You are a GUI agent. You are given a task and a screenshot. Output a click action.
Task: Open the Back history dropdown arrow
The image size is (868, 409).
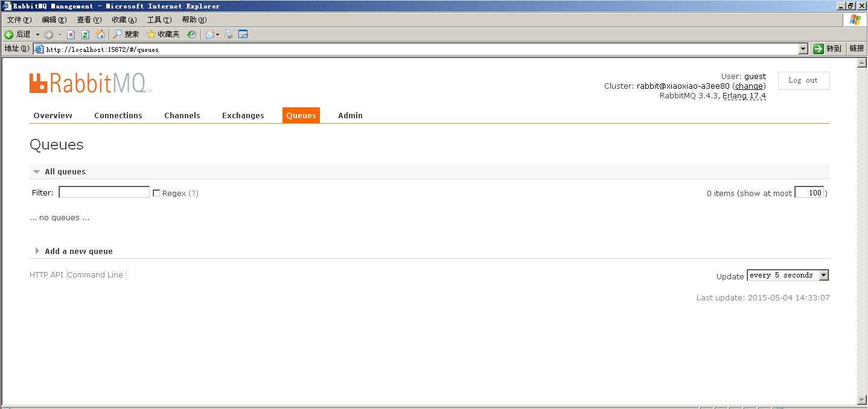(x=37, y=35)
